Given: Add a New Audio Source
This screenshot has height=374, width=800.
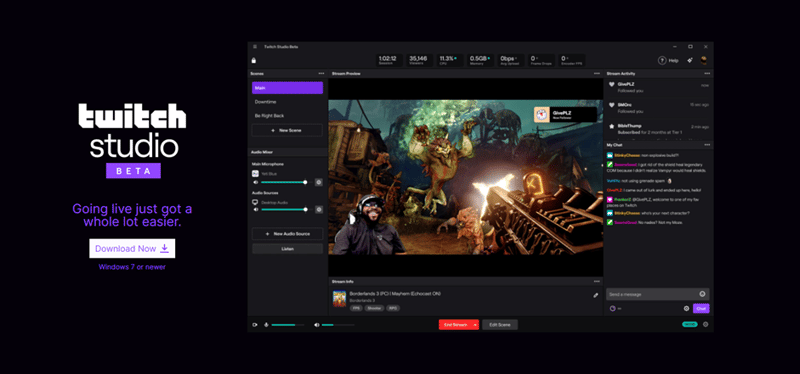Looking at the screenshot, I should (x=287, y=234).
